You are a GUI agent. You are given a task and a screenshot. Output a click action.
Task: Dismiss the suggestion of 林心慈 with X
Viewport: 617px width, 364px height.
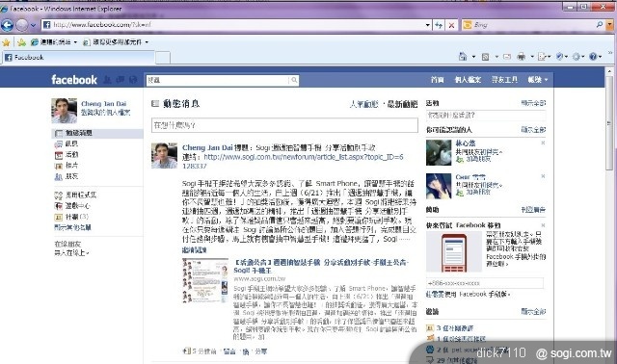pyautogui.click(x=543, y=143)
